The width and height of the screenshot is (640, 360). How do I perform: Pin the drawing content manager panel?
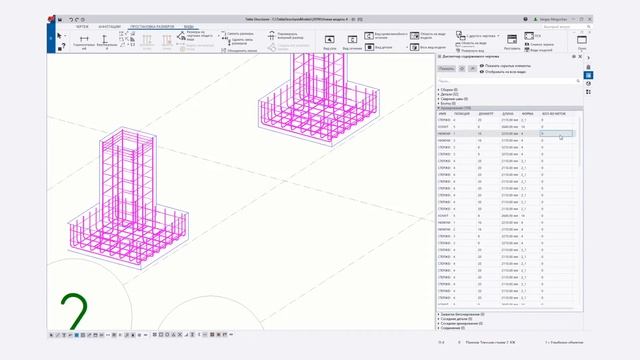pos(573,57)
